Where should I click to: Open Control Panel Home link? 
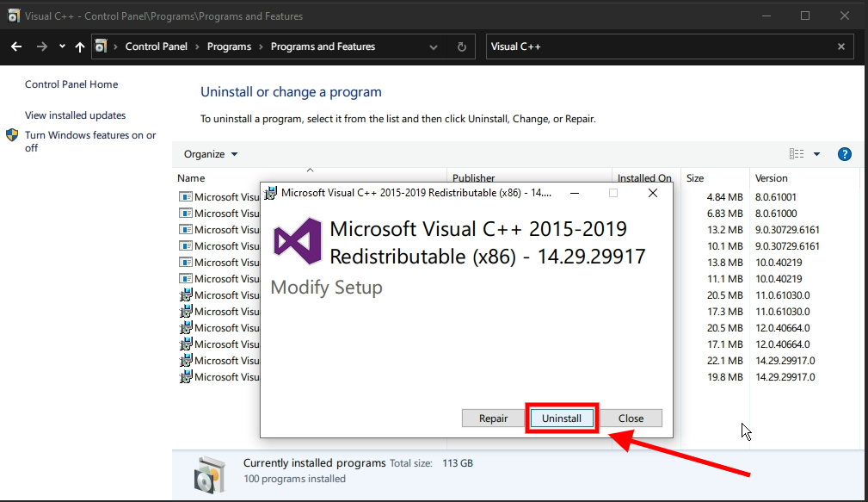click(x=71, y=84)
